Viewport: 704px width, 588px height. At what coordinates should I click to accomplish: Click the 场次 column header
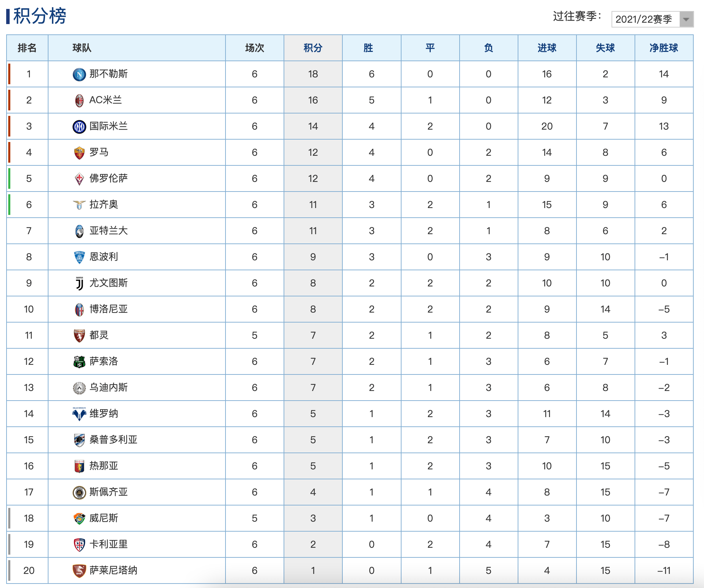coord(254,48)
